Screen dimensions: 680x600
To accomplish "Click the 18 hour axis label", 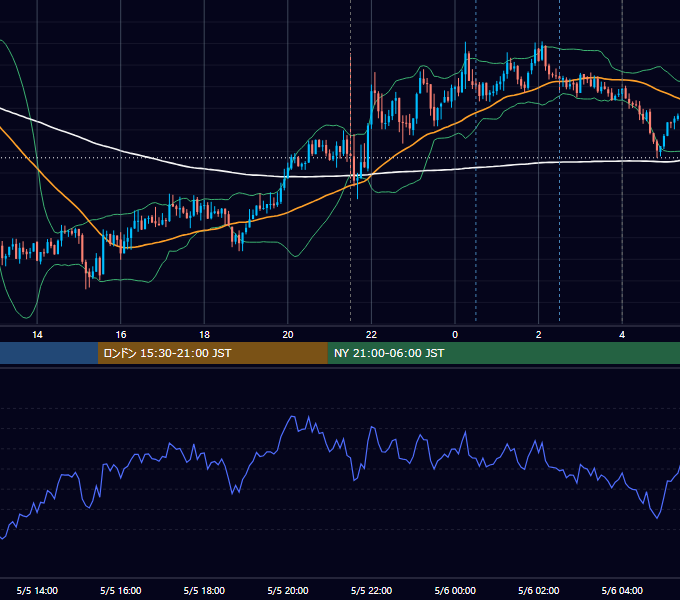I will click(x=204, y=335).
